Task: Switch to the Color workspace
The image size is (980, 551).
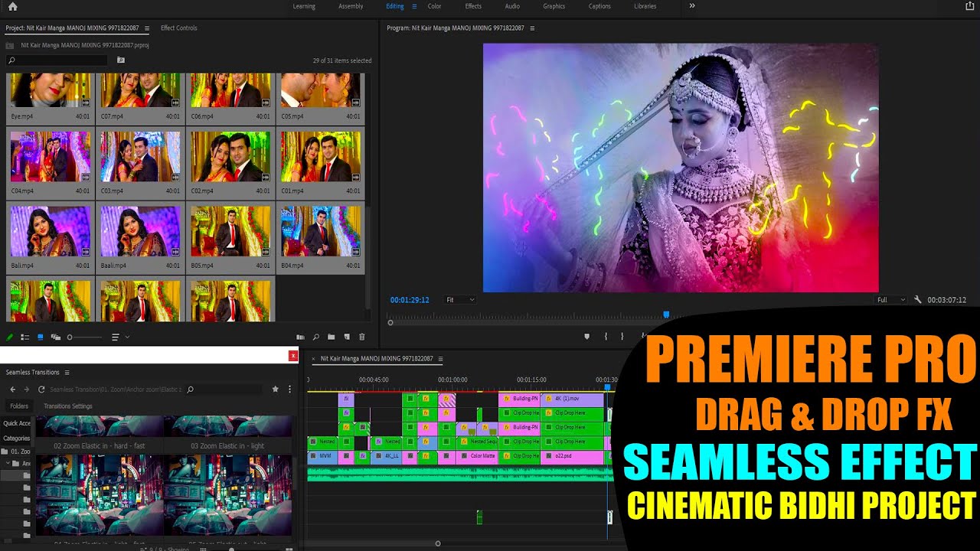Action: 434,6
